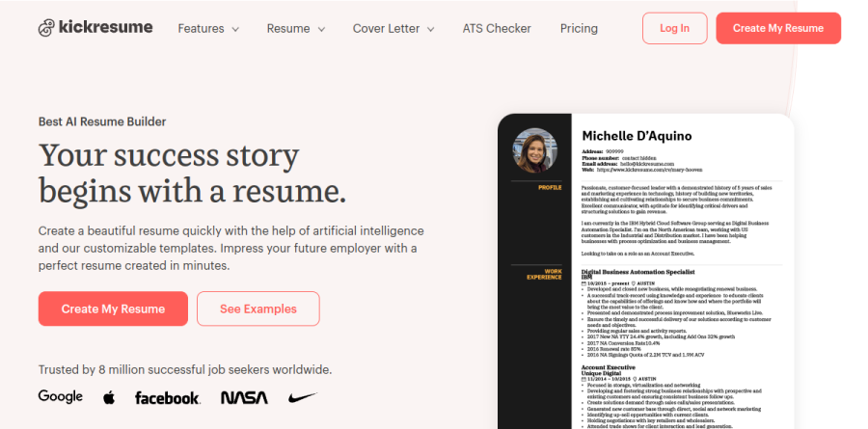
Task: Click the Log In button
Action: click(x=675, y=28)
